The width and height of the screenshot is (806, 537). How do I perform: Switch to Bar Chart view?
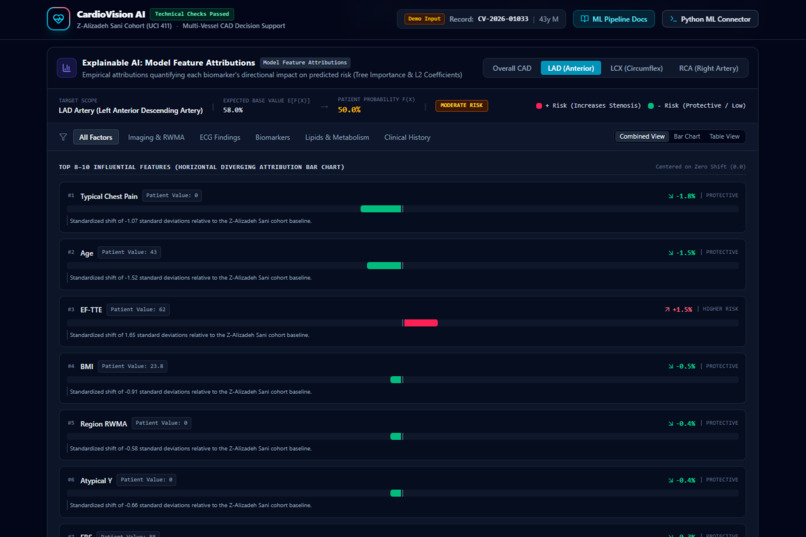[687, 137]
